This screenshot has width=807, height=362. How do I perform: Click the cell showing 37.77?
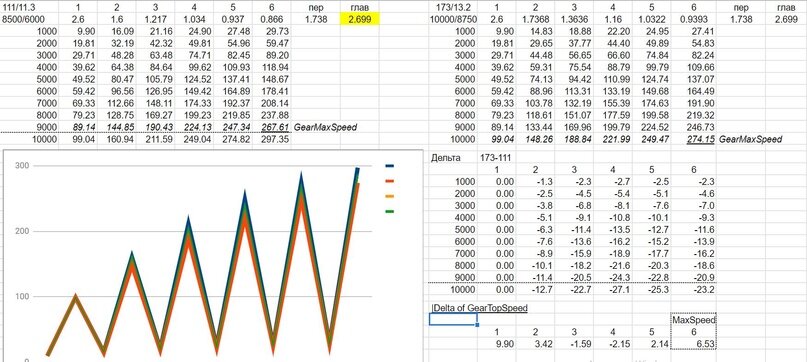click(574, 43)
